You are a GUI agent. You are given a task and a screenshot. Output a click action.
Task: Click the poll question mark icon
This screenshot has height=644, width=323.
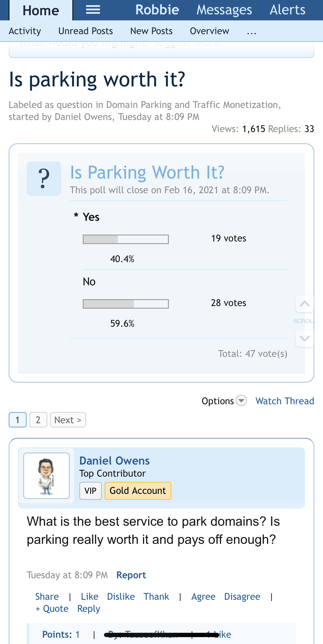[44, 179]
